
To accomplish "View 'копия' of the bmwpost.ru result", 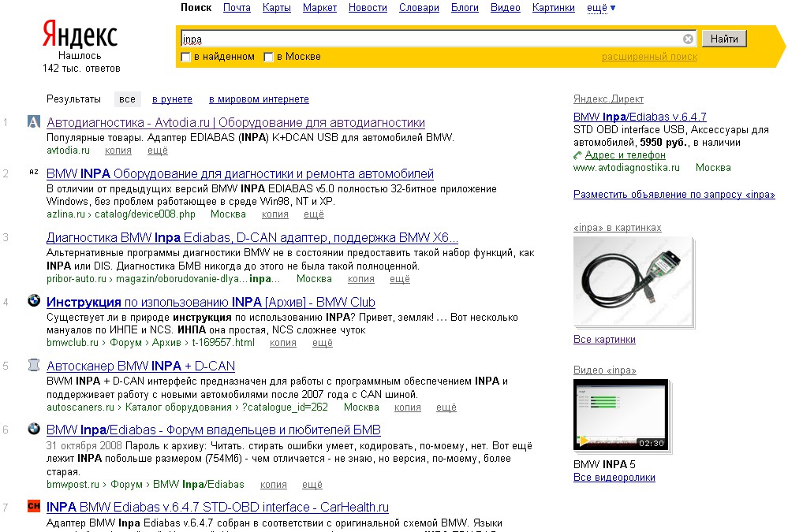I will (274, 484).
